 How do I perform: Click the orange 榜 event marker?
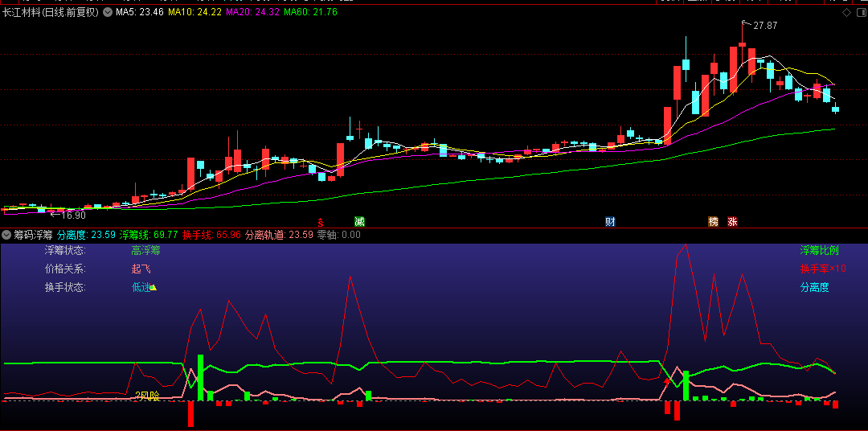coord(713,221)
